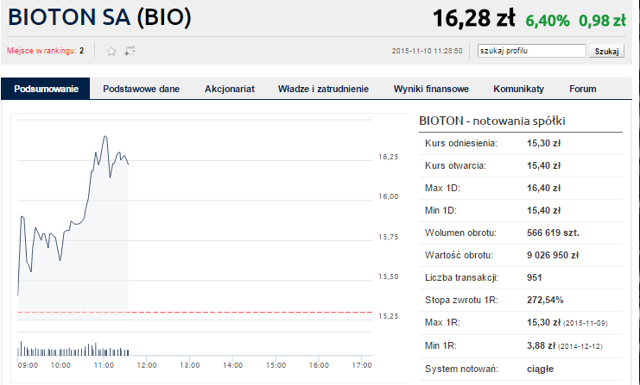Click Max 1D value 16,40 zł

(544, 188)
